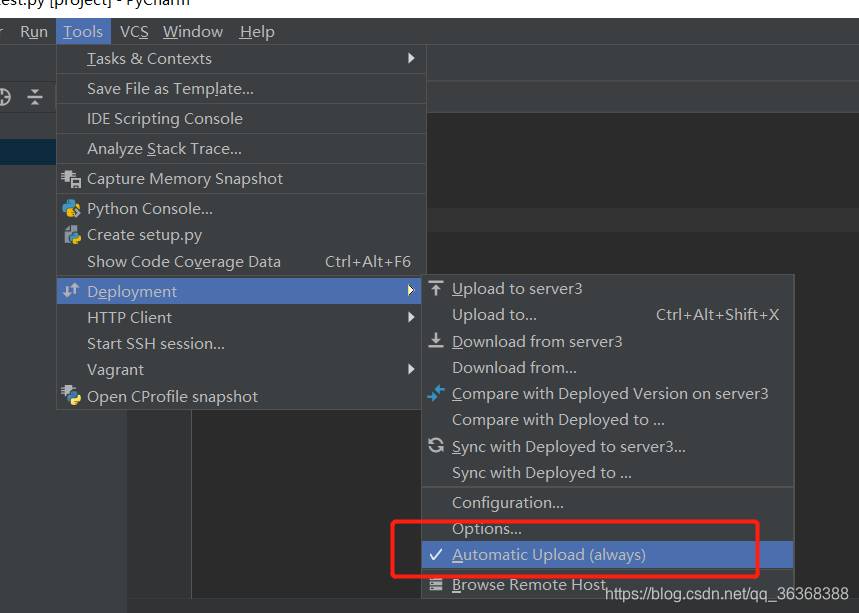Click Browse Remote Host label
Image resolution: width=859 pixels, height=613 pixels.
pyautogui.click(x=529, y=585)
